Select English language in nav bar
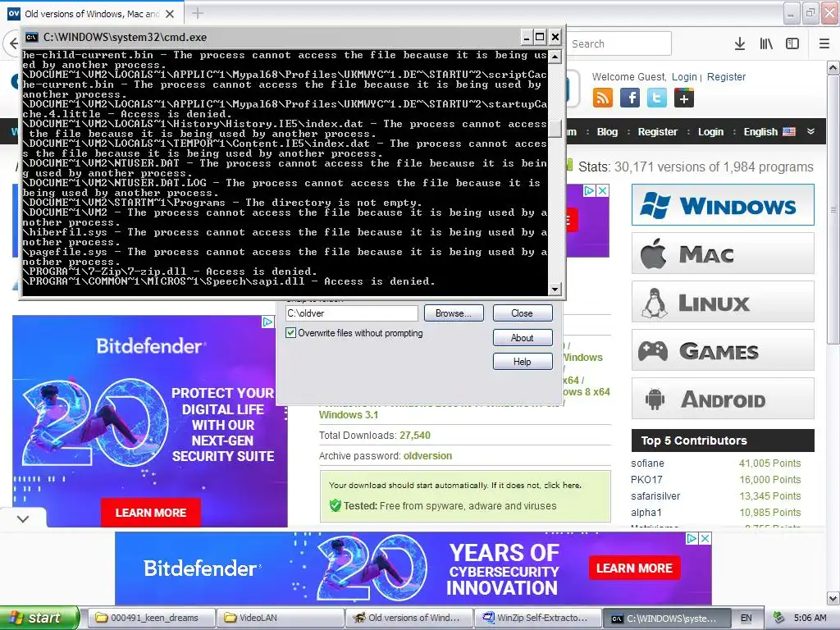The width and height of the screenshot is (840, 630). click(769, 132)
